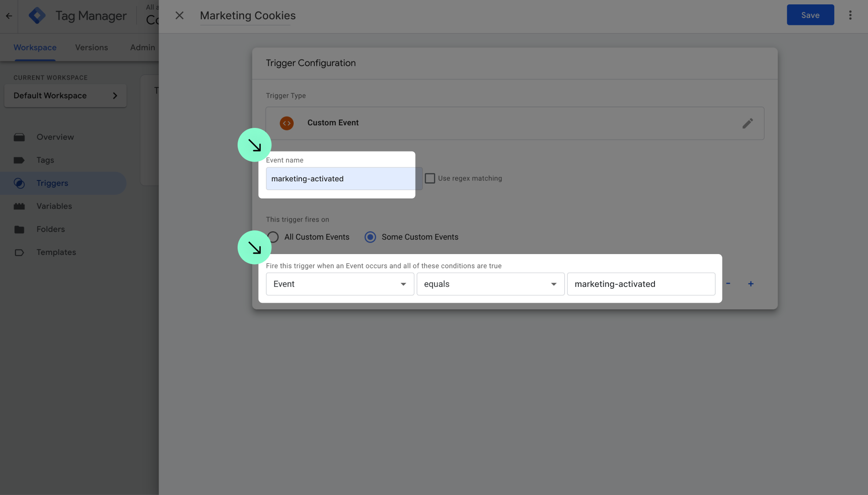Click the condition value field marketing-activated
The image size is (868, 495).
(641, 284)
